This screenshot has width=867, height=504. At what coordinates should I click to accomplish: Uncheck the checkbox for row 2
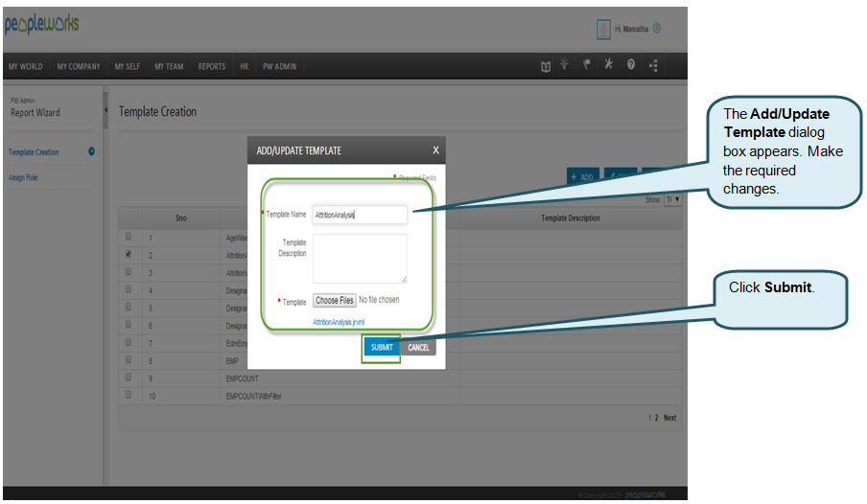pyautogui.click(x=129, y=254)
